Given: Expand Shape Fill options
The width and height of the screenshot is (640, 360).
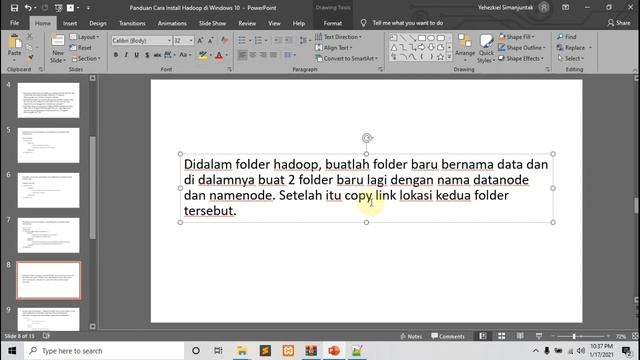Looking at the screenshot, I should tap(516, 37).
